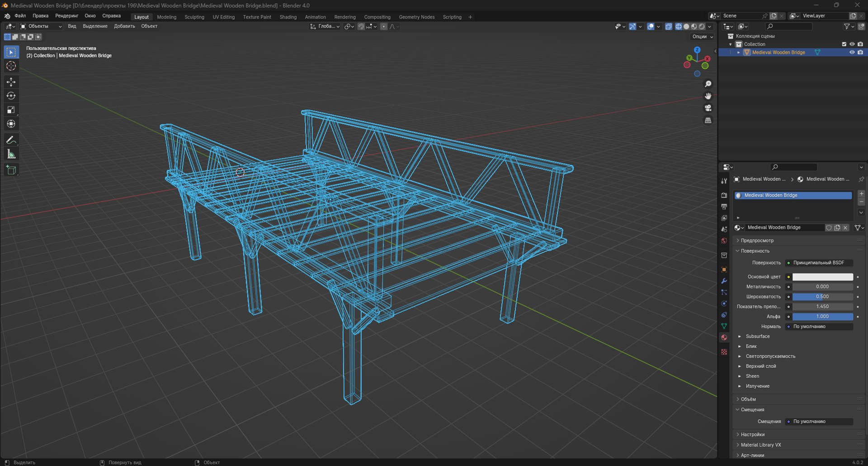Click the Roughness 0.500 slider
Image resolution: width=868 pixels, height=466 pixels.
click(x=822, y=297)
